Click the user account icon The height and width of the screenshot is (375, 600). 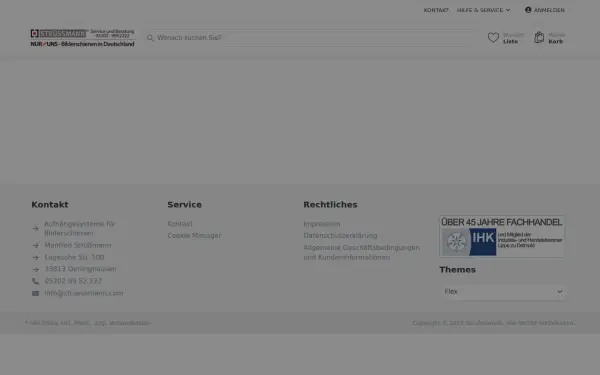point(528,10)
